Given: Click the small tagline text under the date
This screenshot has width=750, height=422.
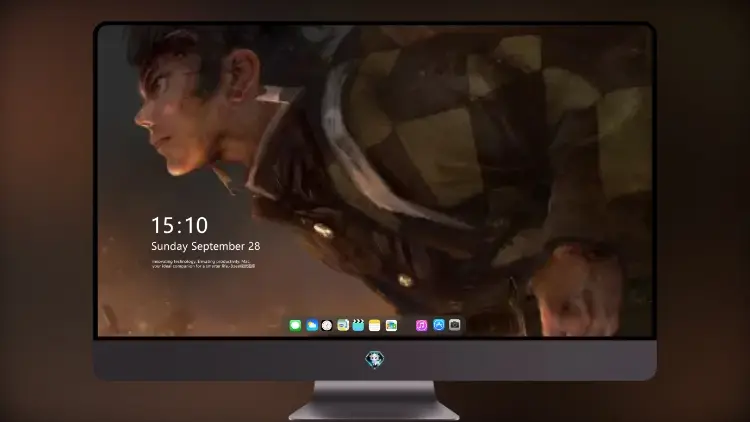Looking at the screenshot, I should point(203,264).
